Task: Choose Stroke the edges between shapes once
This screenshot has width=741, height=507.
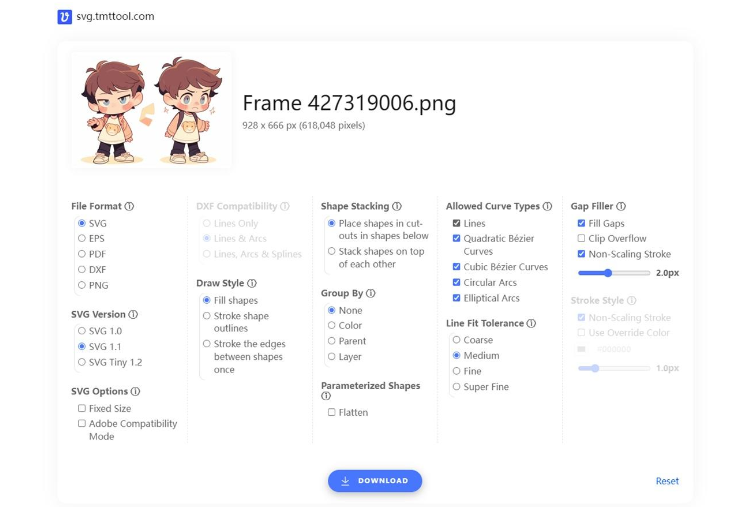Action: pyautogui.click(x=207, y=344)
